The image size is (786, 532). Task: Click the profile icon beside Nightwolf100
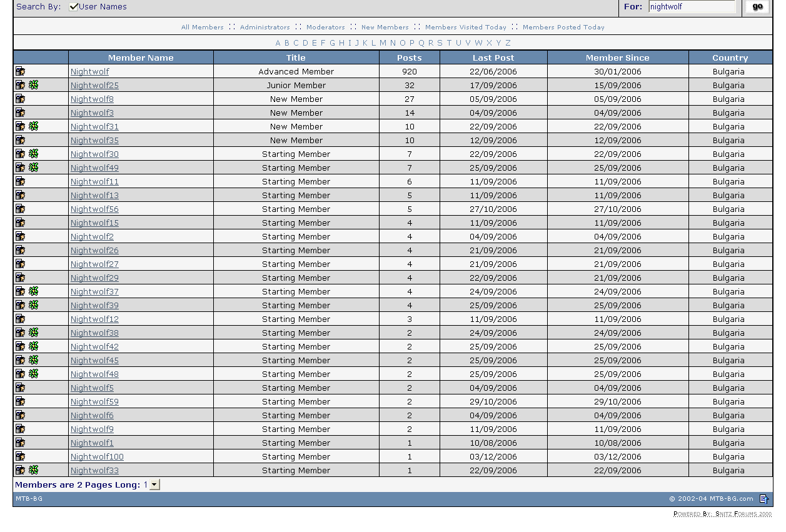click(x=20, y=456)
